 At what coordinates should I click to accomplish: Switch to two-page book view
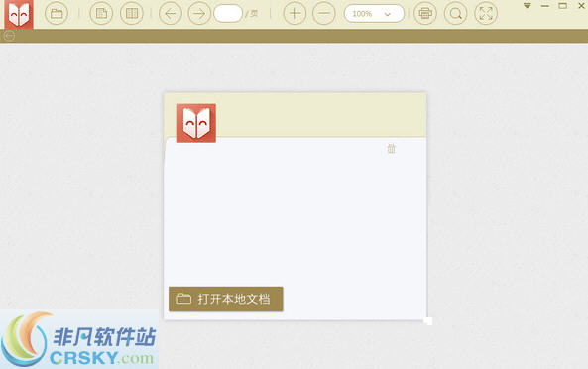coord(132,14)
